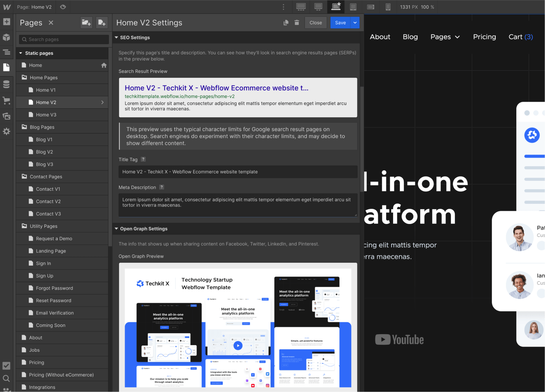Create a new folder in the Pages panel
This screenshot has width=545, height=392.
86,23
